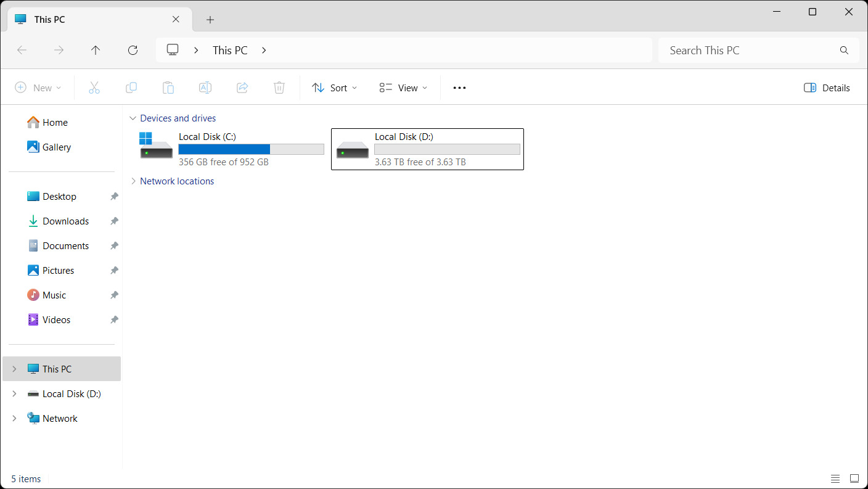Click the Rename icon in toolbar
The image size is (868, 489).
tap(205, 88)
